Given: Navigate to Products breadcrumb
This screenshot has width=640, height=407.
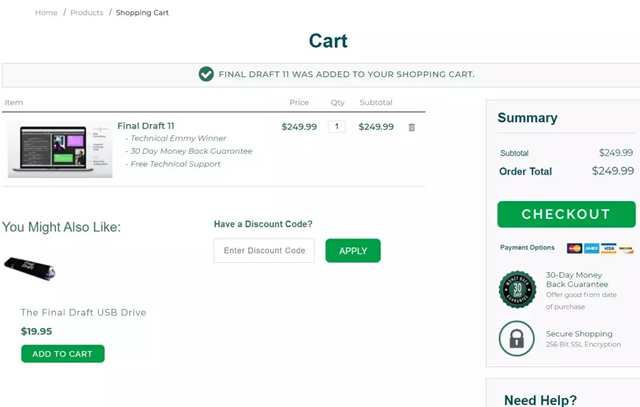Looking at the screenshot, I should tap(86, 13).
